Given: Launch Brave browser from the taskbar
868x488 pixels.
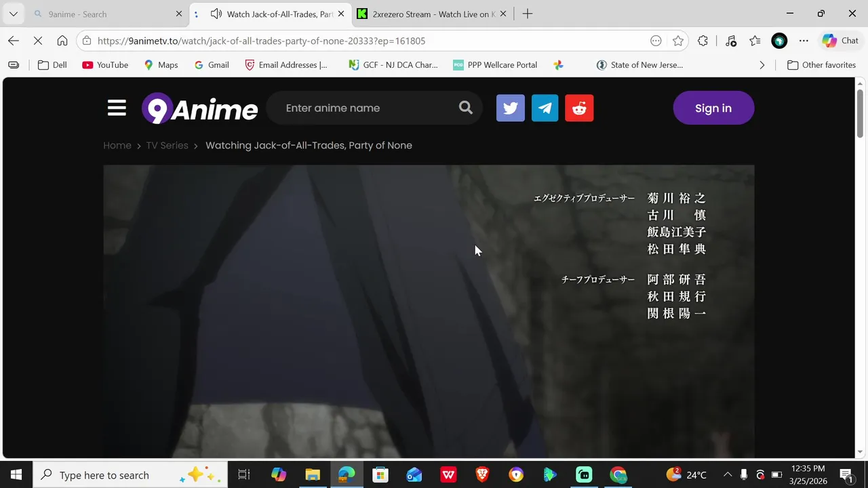Looking at the screenshot, I should [482, 474].
